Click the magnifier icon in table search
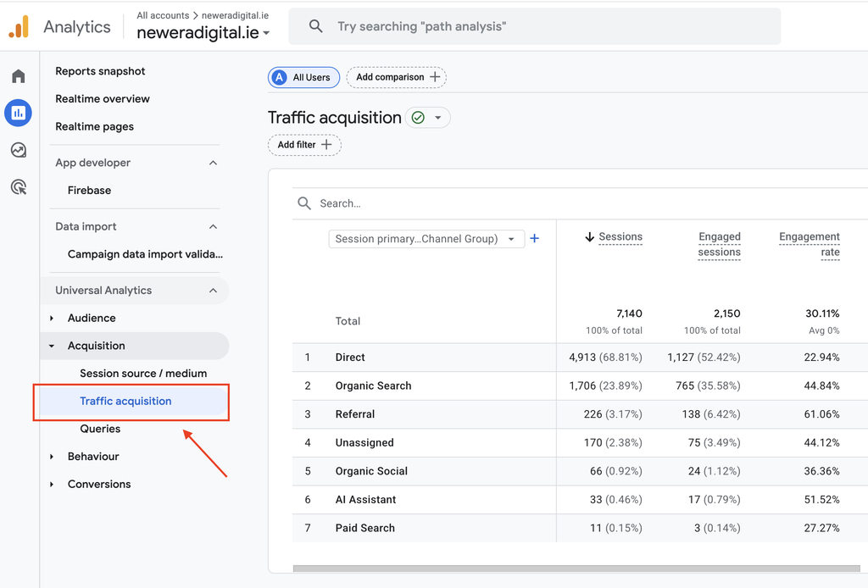The height and width of the screenshot is (588, 868). click(x=304, y=203)
